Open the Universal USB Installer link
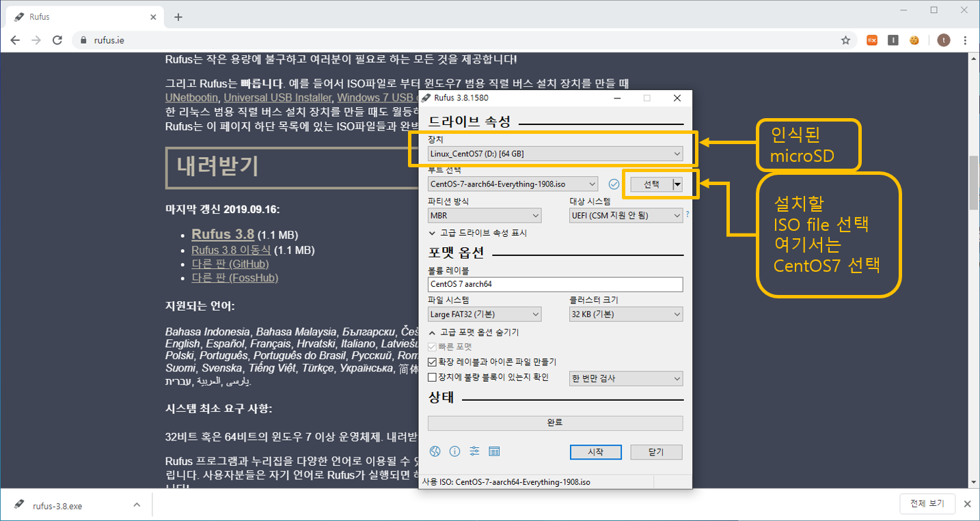The width and height of the screenshot is (980, 521). [x=277, y=98]
